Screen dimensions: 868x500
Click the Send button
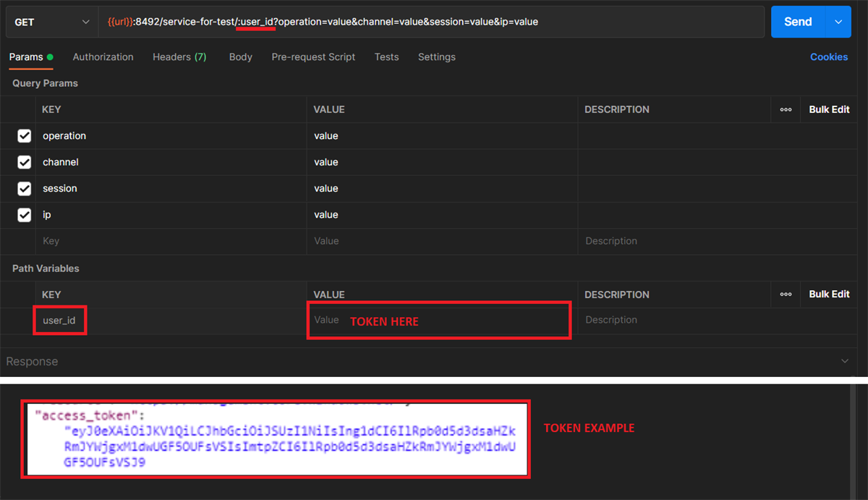798,22
